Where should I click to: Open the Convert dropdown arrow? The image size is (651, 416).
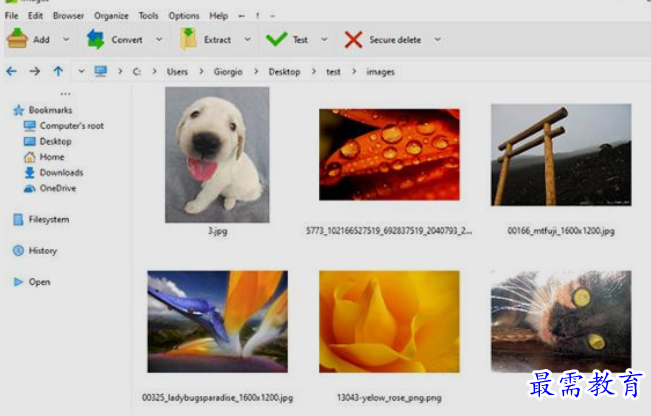[159, 39]
